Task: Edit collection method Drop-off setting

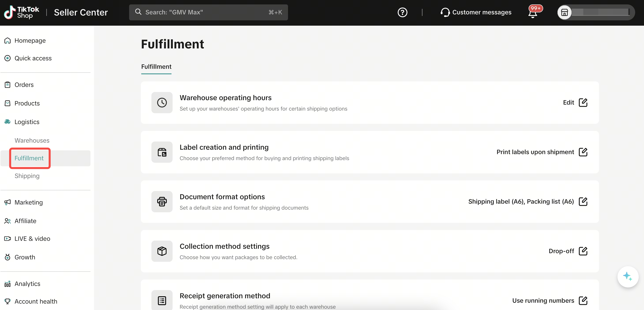Action: click(583, 251)
